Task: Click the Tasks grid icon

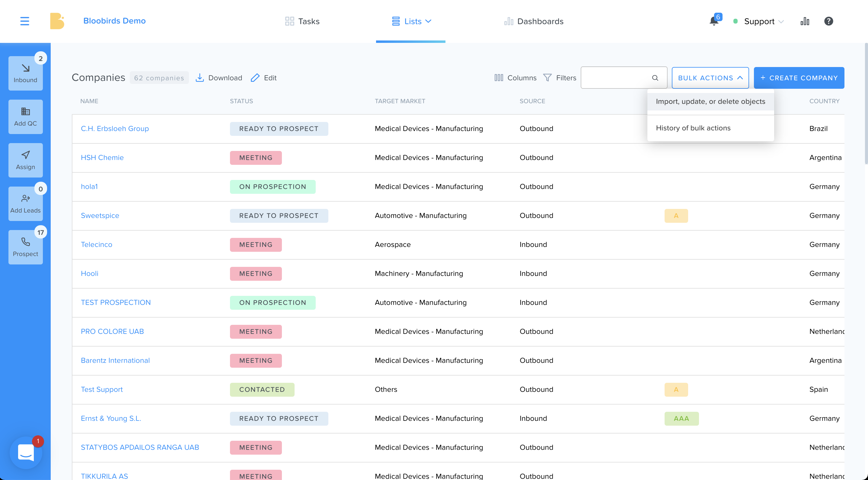Action: tap(289, 21)
